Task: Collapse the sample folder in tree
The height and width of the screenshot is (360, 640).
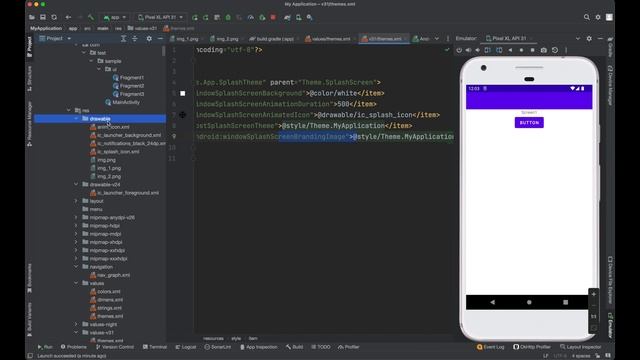Action: [91, 61]
